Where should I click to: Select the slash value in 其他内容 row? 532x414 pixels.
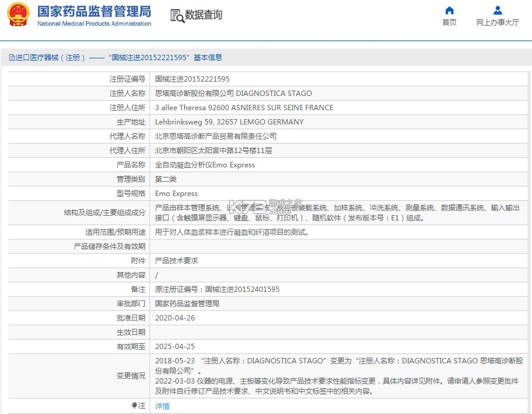pos(157,275)
